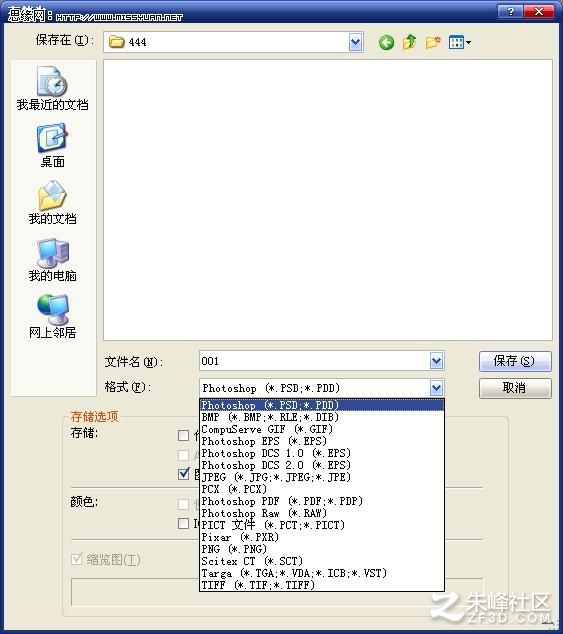Open 我的电脑 shortcut

tap(53, 260)
